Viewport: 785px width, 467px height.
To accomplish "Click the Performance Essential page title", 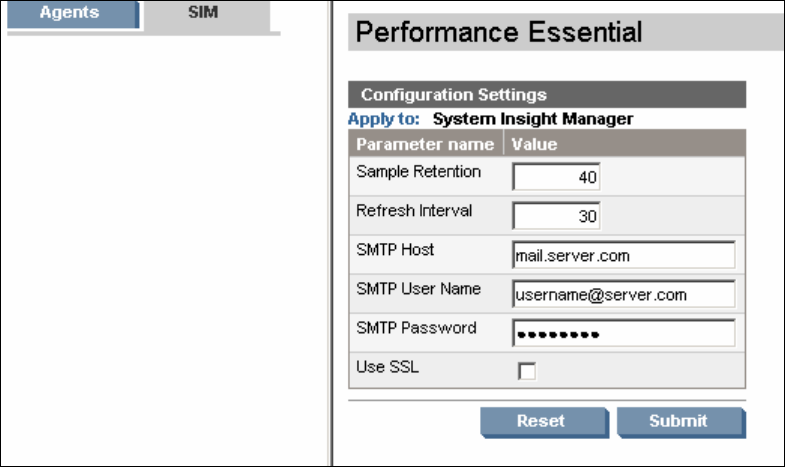I will pyautogui.click(x=499, y=32).
